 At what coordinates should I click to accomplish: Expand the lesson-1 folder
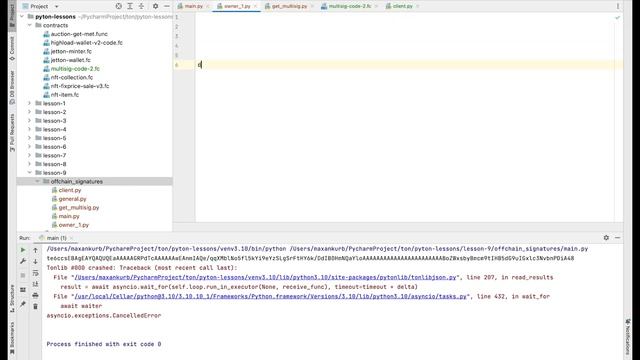click(30, 103)
